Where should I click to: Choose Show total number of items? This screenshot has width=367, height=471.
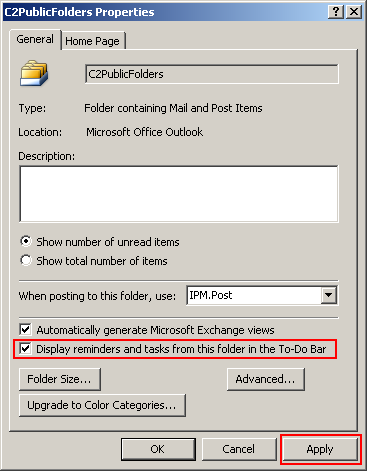coord(26,260)
